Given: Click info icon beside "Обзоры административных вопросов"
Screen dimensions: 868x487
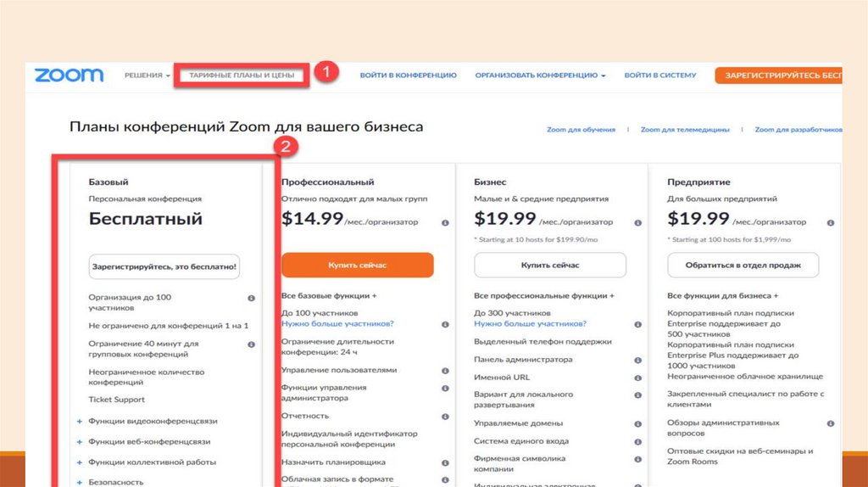Looking at the screenshot, I should point(831,423).
